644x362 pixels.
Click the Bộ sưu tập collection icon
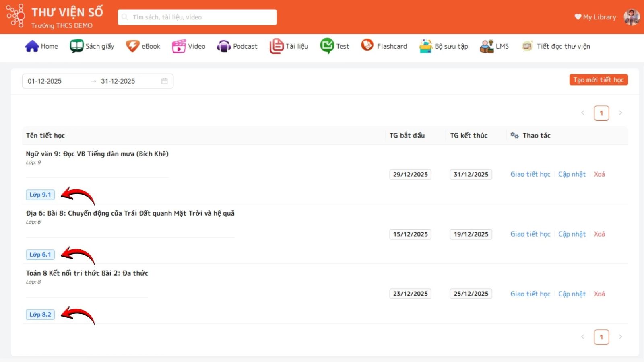[425, 46]
